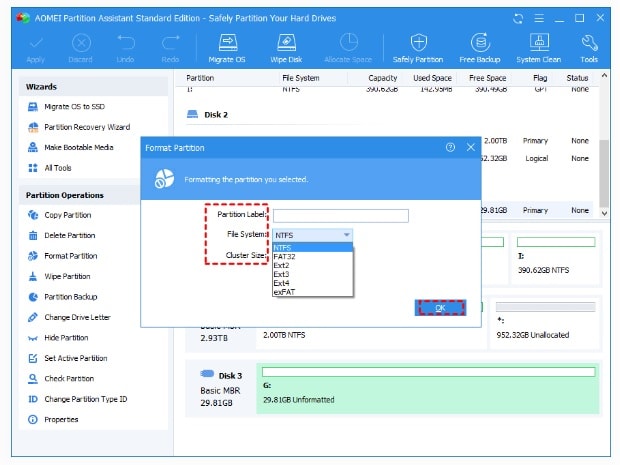Viewport: 620px width, 465px height.
Task: Click the Discard toolbar icon
Action: [x=81, y=42]
